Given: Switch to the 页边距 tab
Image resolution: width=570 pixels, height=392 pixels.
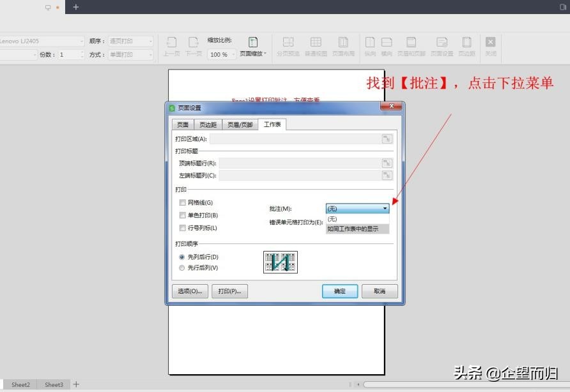Looking at the screenshot, I should 208,124.
